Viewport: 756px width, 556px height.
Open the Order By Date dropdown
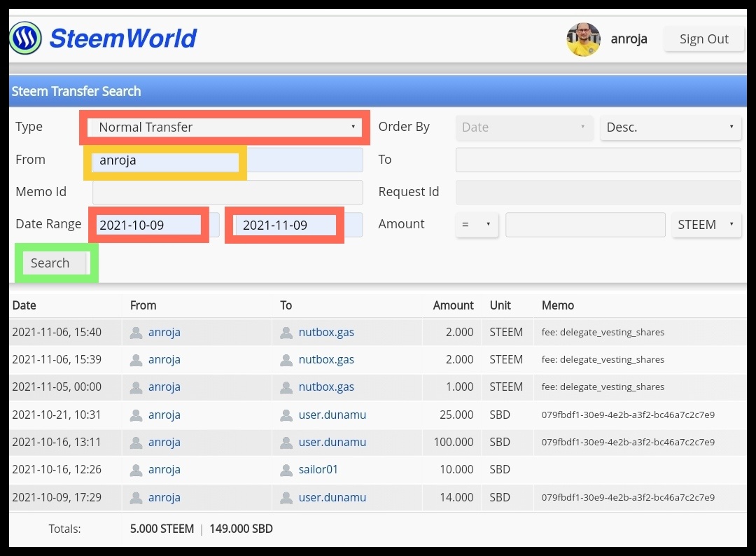click(x=524, y=127)
